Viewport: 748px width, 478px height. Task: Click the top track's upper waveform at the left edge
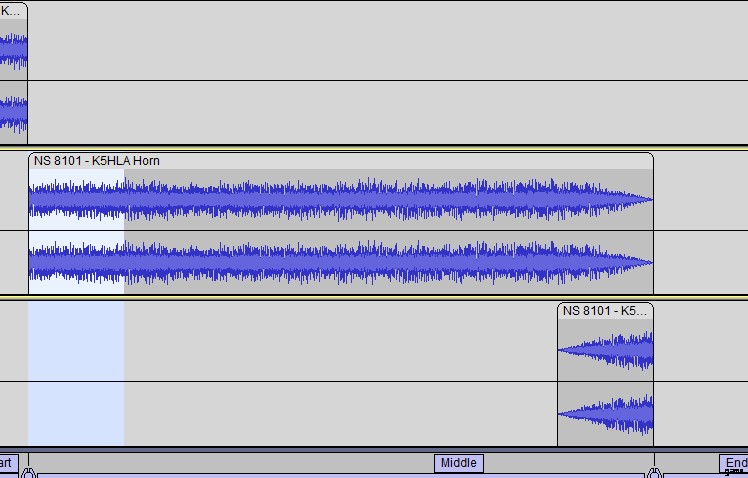pos(12,48)
